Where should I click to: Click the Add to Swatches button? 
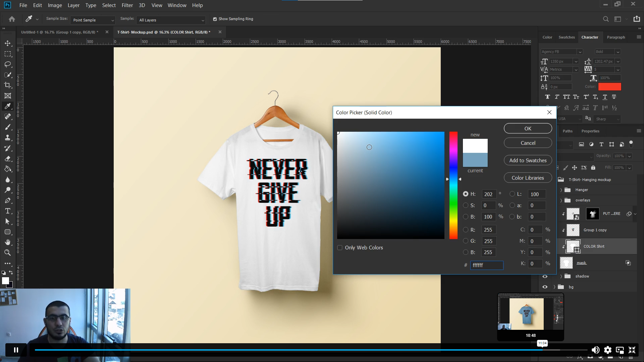528,160
